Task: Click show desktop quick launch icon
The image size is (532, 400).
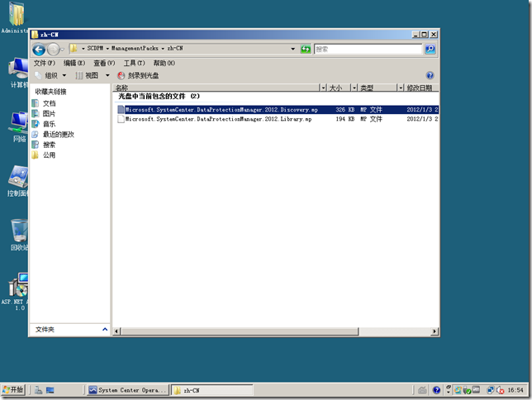Action: (x=50, y=390)
